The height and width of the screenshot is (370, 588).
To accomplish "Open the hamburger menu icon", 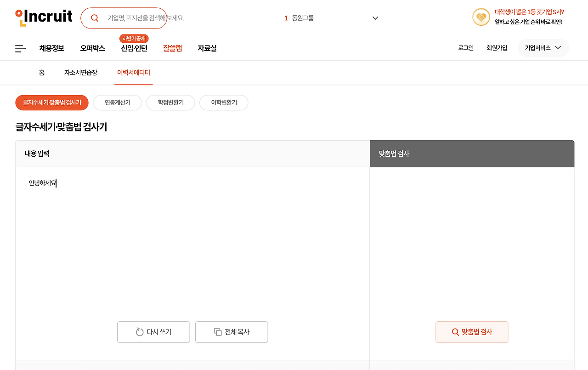I will tap(21, 48).
